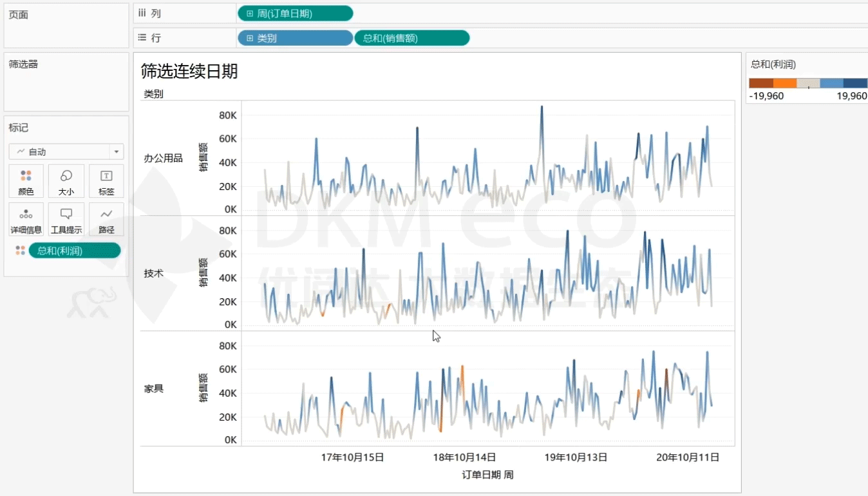This screenshot has width=868, height=496.
Task: Click color dots icon beside 总和(利润) pill
Action: pyautogui.click(x=20, y=251)
